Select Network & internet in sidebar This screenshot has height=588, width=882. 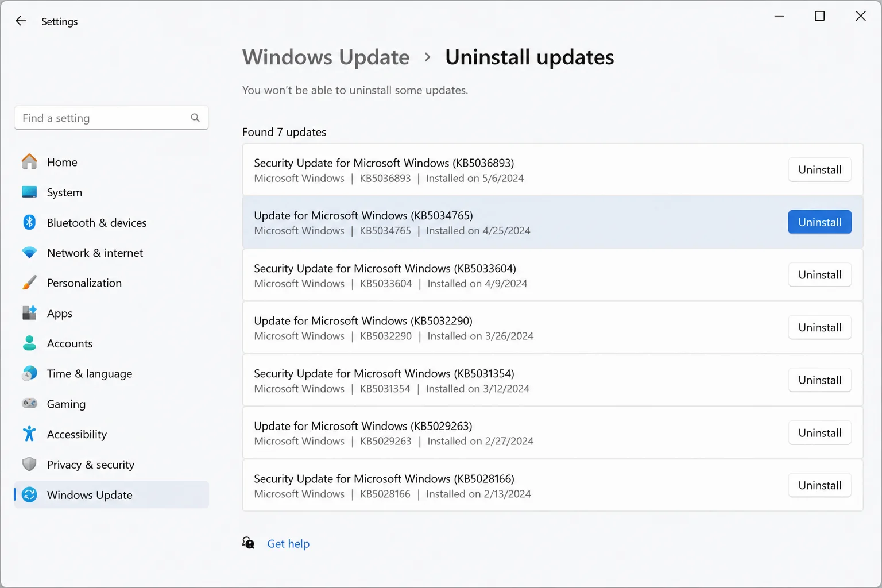[x=111, y=253]
